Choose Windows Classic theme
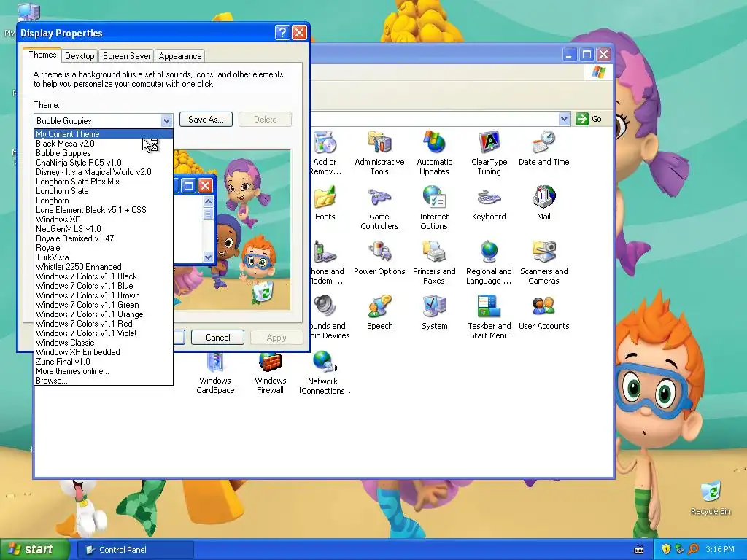Image resolution: width=747 pixels, height=560 pixels. coord(104,343)
